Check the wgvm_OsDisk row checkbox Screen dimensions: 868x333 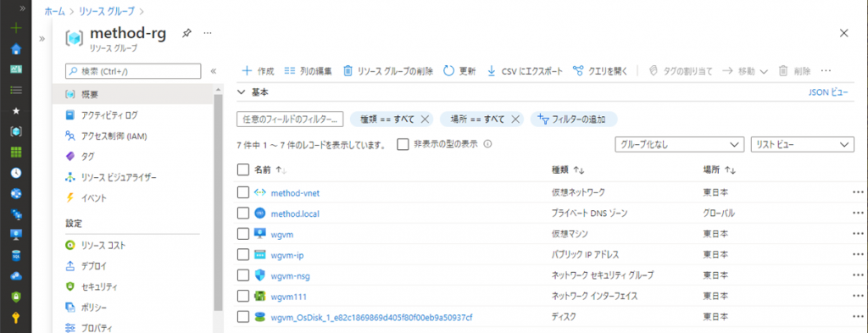pos(242,317)
